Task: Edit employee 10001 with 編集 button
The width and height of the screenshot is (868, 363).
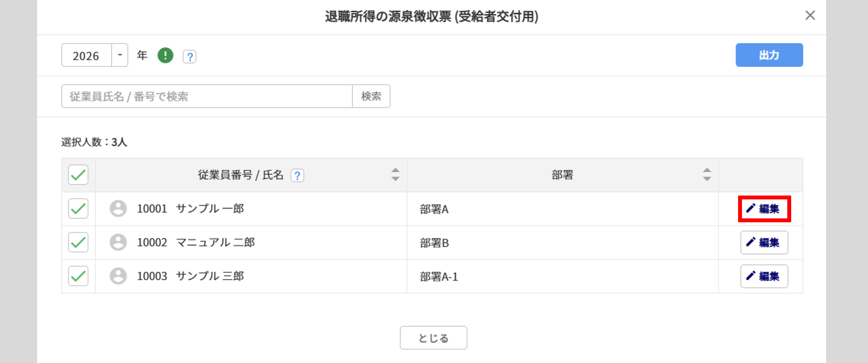Action: point(764,209)
